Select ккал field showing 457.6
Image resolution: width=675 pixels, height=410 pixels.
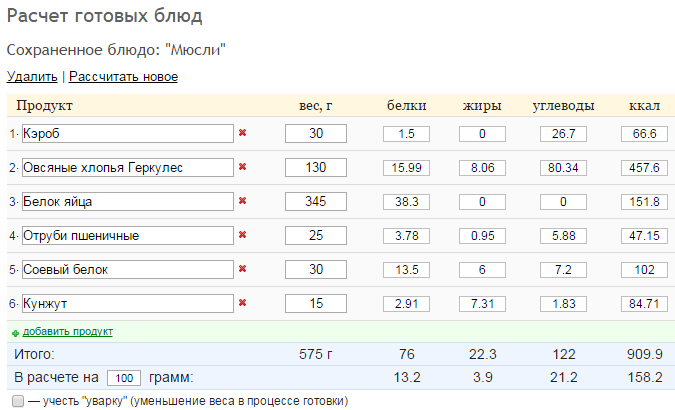[644, 168]
